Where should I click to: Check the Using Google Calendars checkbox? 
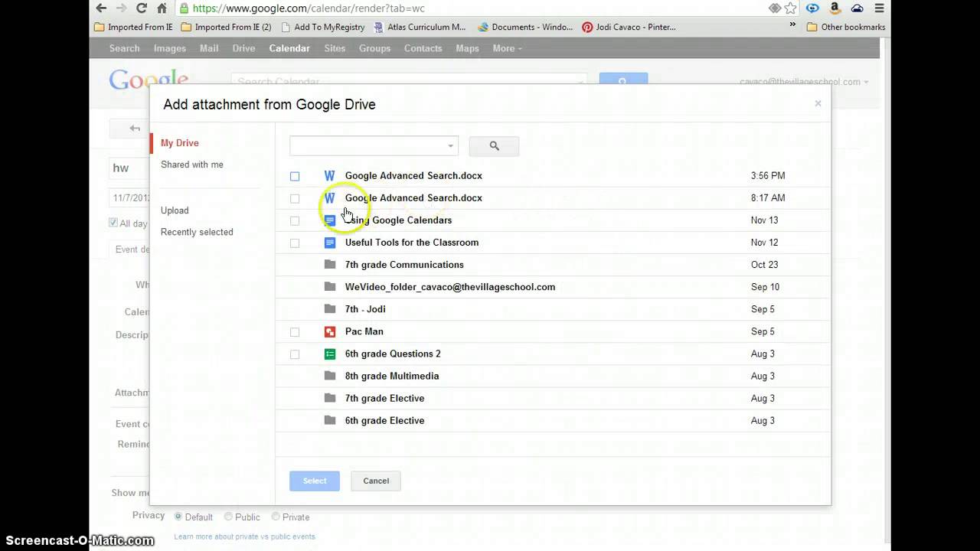point(295,220)
